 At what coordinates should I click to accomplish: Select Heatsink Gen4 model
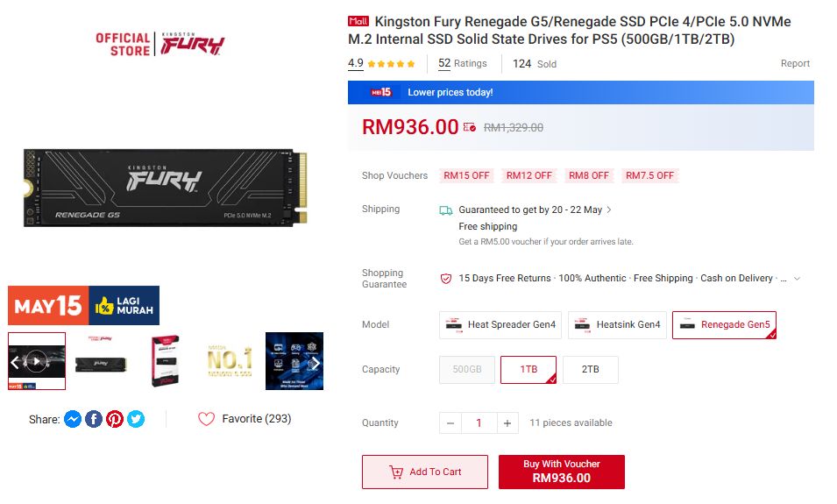(x=617, y=324)
